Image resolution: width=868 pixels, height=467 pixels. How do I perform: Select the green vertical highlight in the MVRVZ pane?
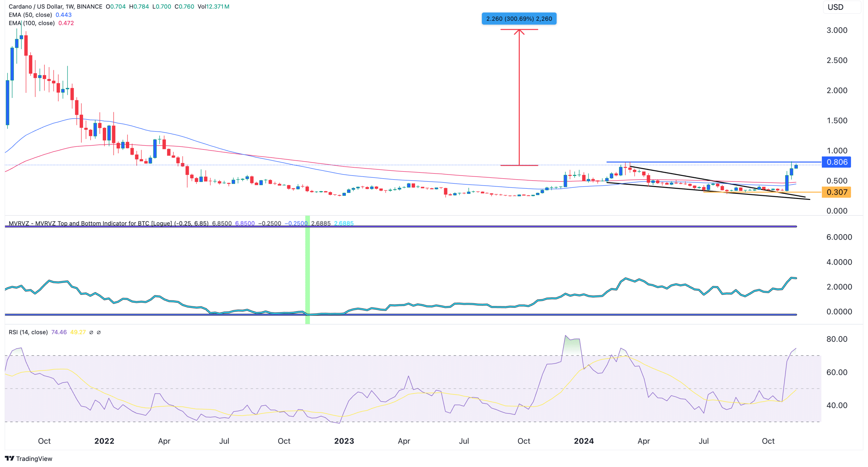point(307,270)
